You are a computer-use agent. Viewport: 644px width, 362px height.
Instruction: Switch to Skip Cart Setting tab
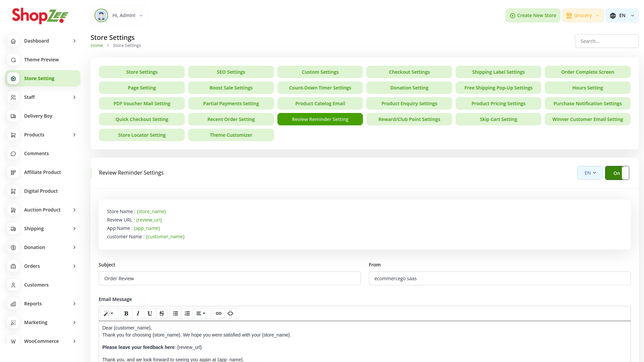(x=498, y=119)
